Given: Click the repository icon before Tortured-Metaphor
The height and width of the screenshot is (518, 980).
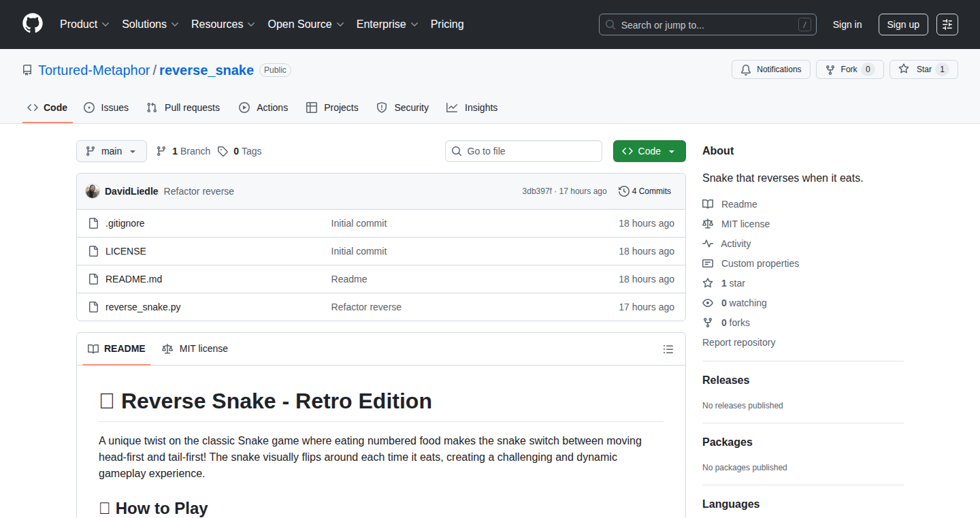Looking at the screenshot, I should click(27, 70).
